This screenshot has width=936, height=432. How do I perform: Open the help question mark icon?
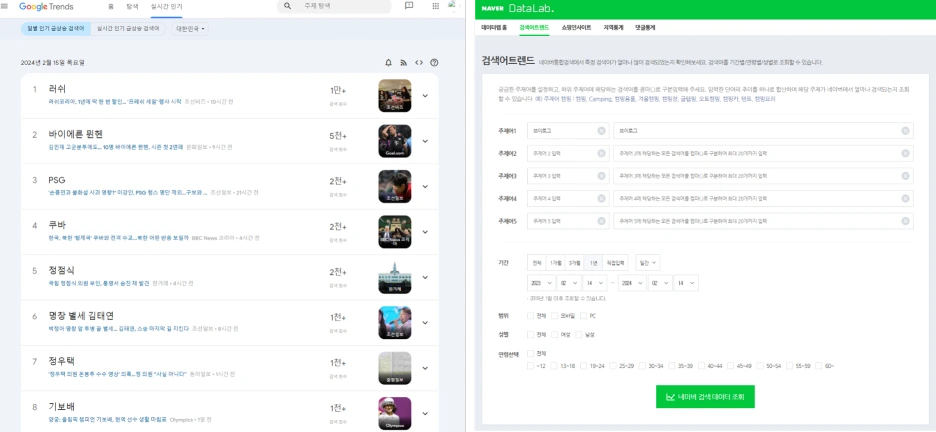435,63
